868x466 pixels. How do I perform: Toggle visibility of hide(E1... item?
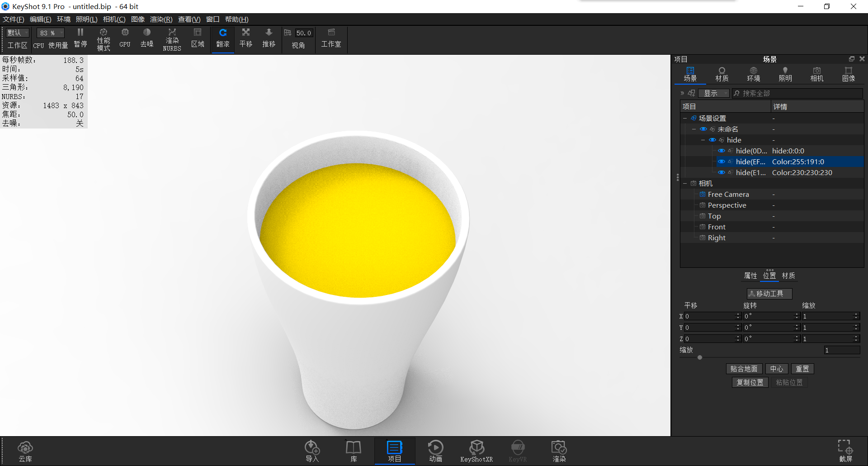pos(722,172)
